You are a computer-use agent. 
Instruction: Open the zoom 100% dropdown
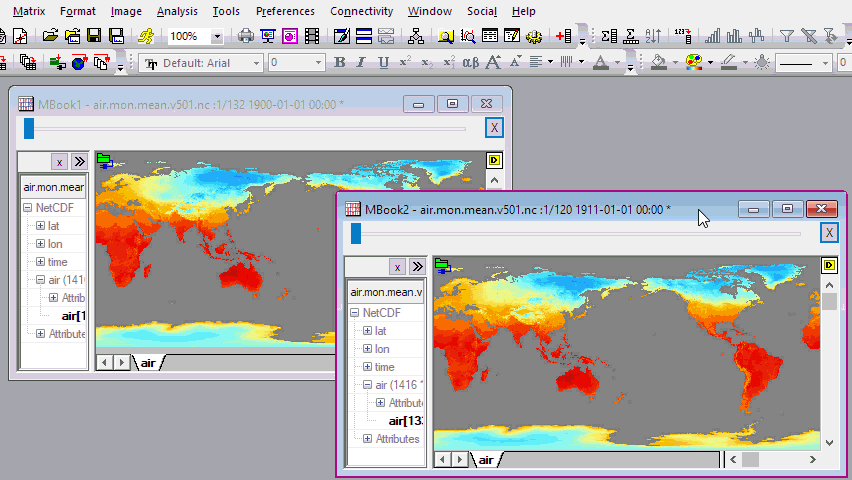(x=217, y=36)
